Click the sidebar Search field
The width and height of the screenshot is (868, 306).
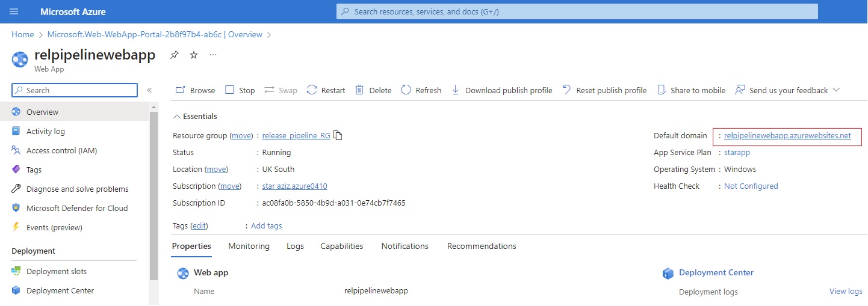point(75,90)
